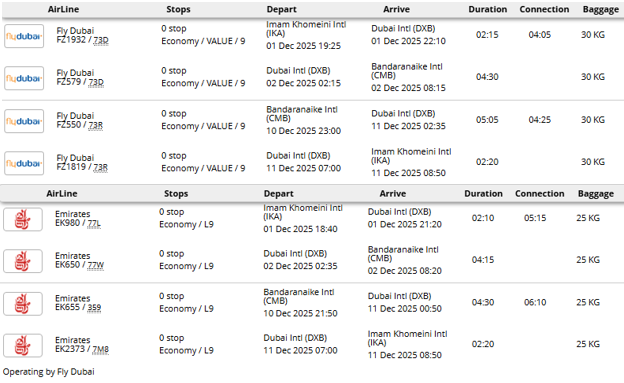Image resolution: width=624 pixels, height=383 pixels.
Task: Click the top Duration column header
Action: point(488,9)
